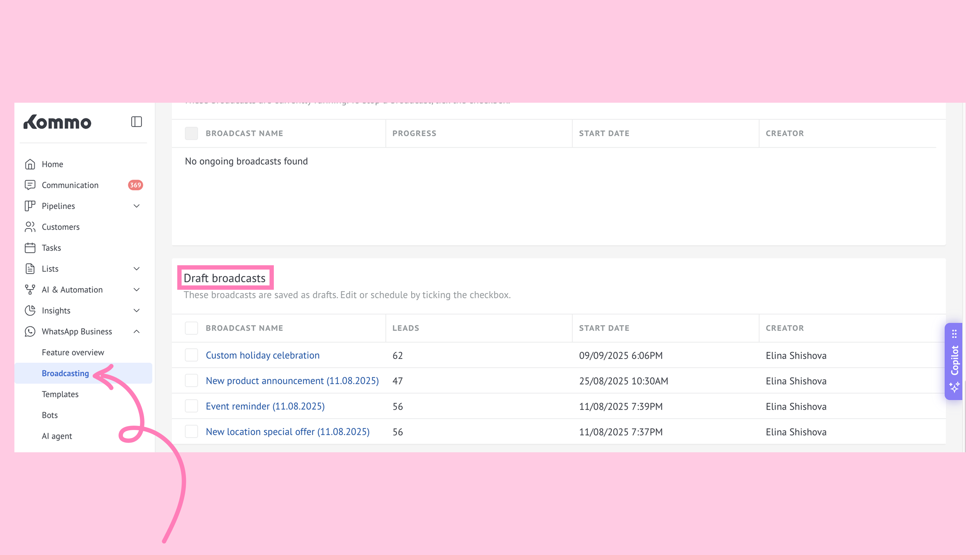The image size is (980, 555).
Task: Check the select-all draft broadcasts checkbox
Action: tap(191, 328)
